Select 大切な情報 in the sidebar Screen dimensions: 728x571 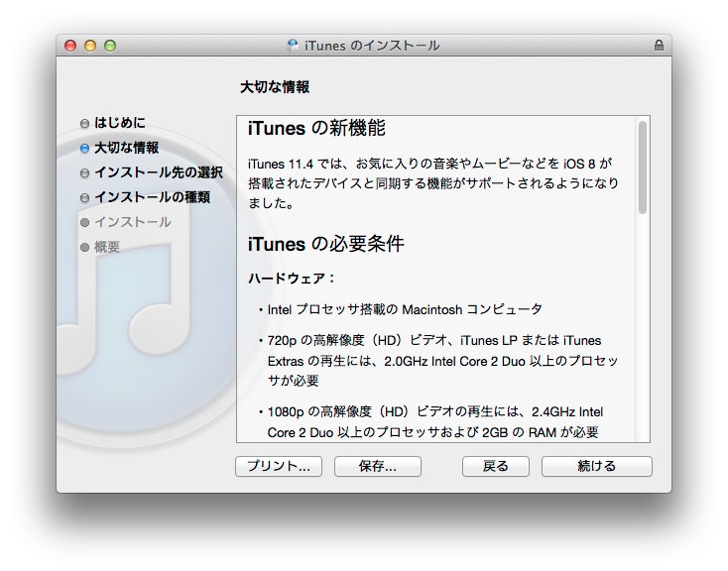[126, 148]
